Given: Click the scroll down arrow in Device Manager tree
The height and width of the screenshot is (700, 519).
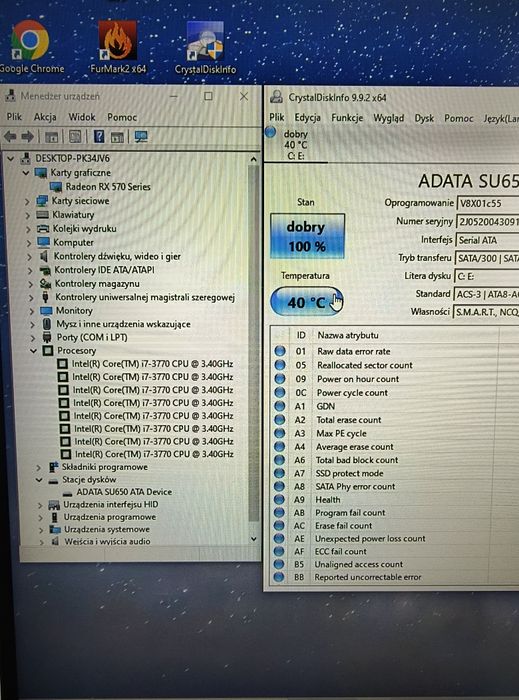Looking at the screenshot, I should tap(253, 539).
